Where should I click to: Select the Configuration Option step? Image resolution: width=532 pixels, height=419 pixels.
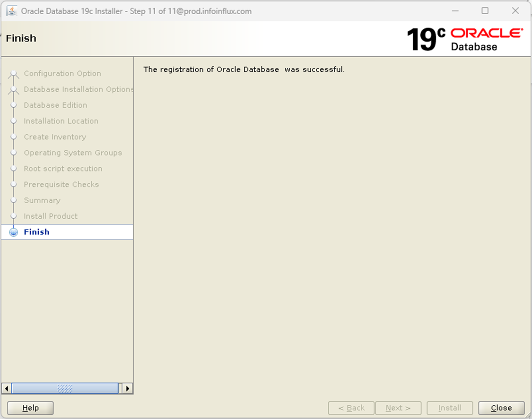[x=62, y=74]
